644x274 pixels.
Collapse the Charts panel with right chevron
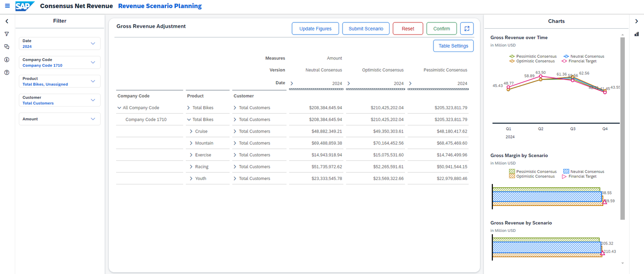(x=636, y=21)
